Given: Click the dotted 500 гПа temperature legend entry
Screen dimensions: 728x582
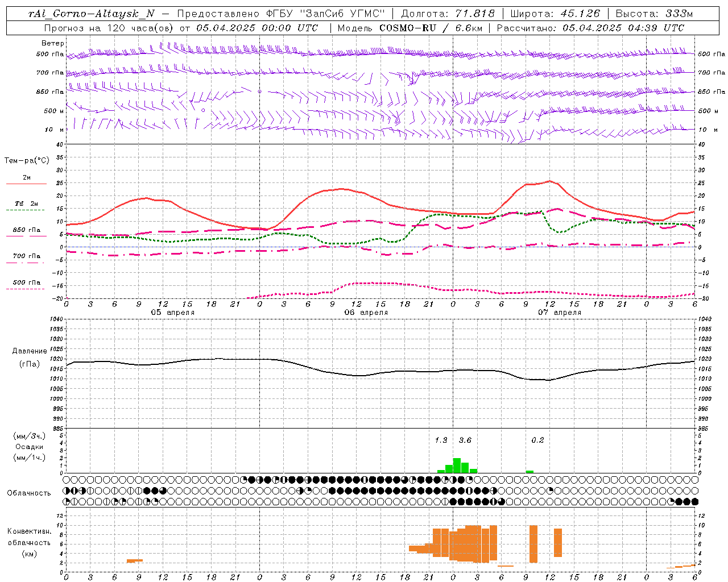Looking at the screenshot, I should (26, 285).
